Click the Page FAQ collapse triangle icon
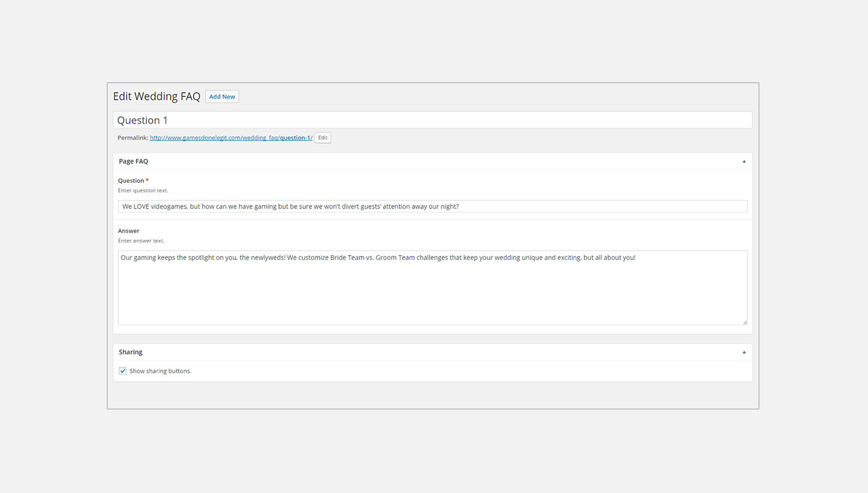 744,161
